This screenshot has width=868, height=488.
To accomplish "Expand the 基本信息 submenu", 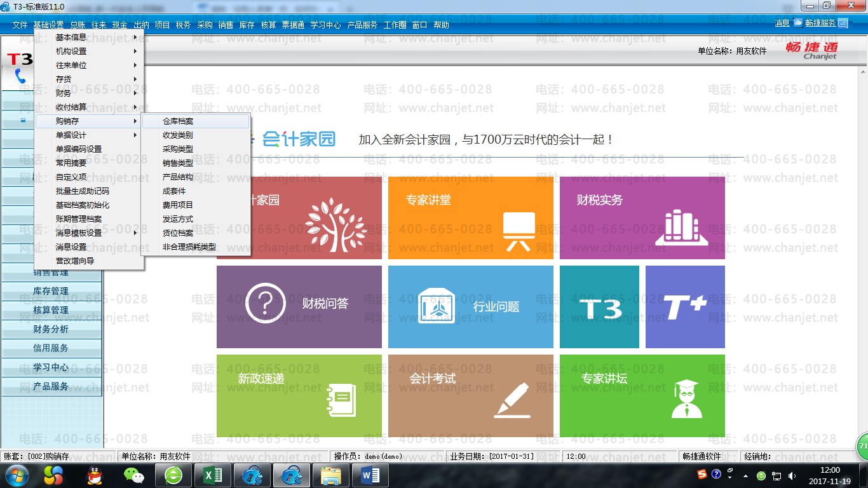I will [90, 37].
